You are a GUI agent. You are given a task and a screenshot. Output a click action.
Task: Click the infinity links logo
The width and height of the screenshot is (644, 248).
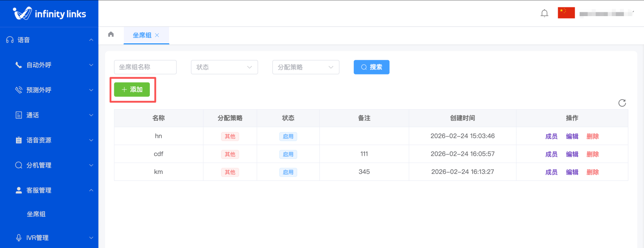click(49, 14)
